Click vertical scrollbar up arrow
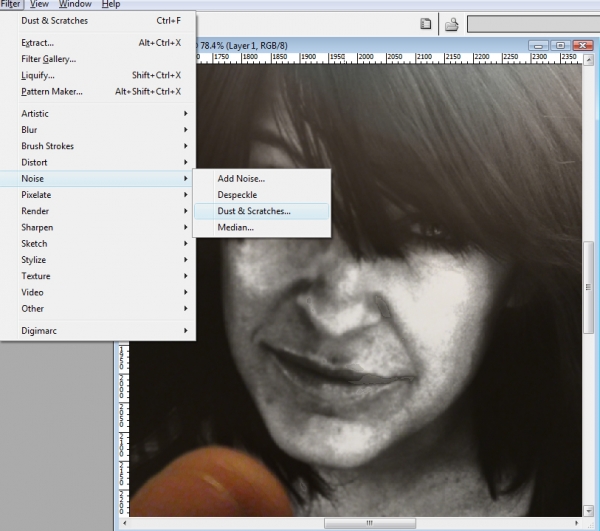Screen dimensions: 600x531 589,59
